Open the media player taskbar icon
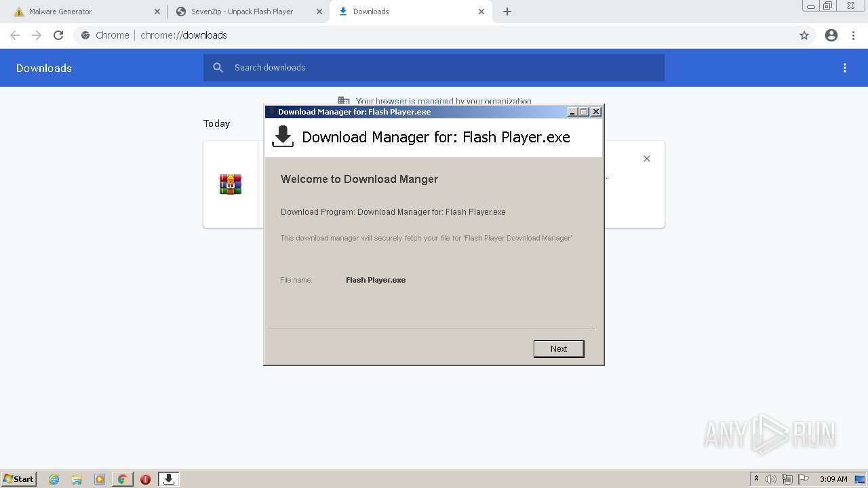The image size is (868, 488). (100, 479)
